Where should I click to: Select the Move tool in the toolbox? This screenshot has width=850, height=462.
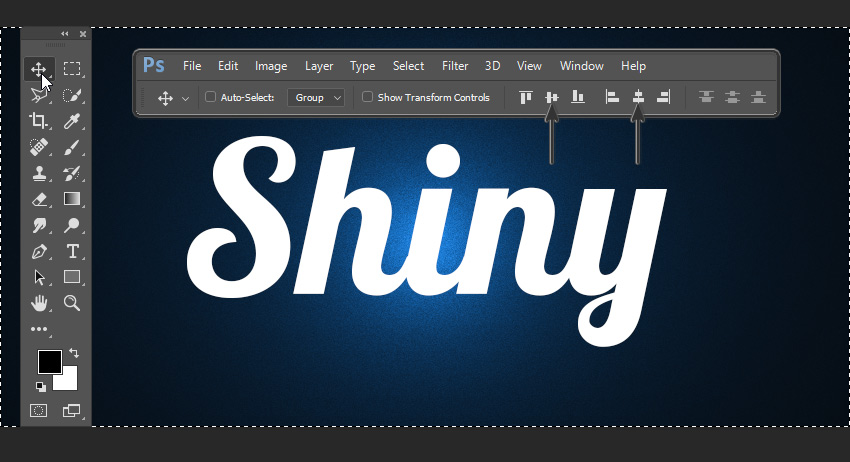click(38, 69)
